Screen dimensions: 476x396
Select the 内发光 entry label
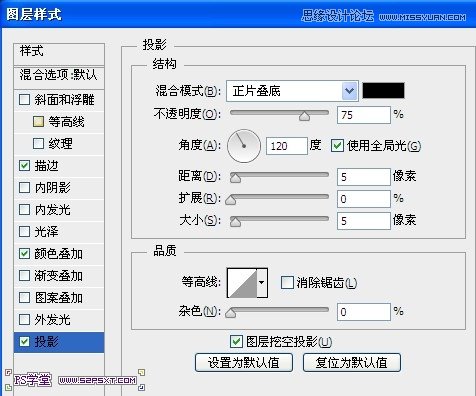coord(52,210)
